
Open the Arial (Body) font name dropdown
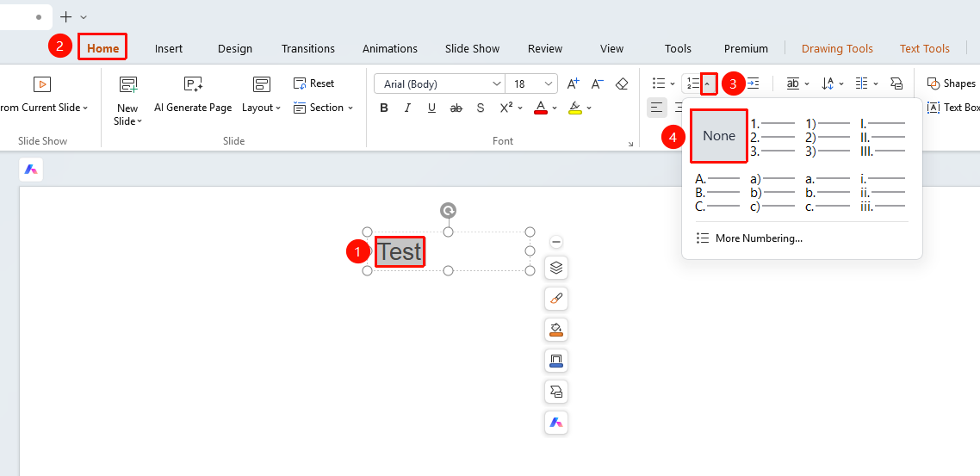pyautogui.click(x=497, y=83)
